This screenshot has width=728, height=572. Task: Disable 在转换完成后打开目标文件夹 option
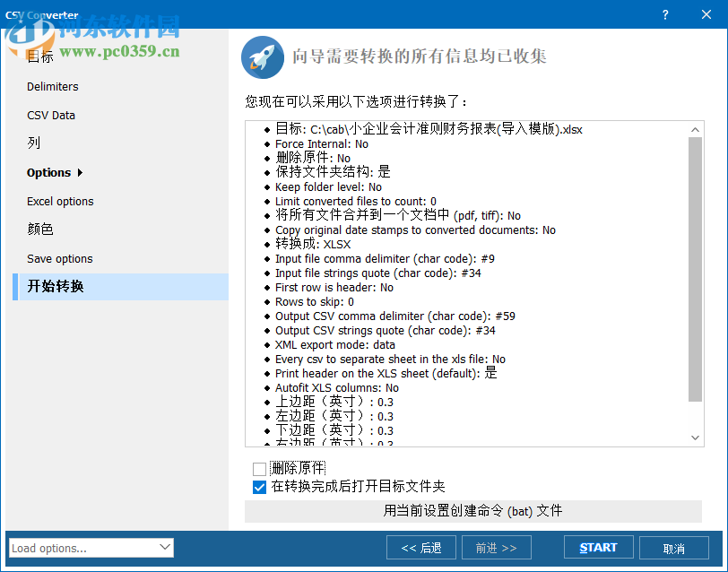(258, 488)
